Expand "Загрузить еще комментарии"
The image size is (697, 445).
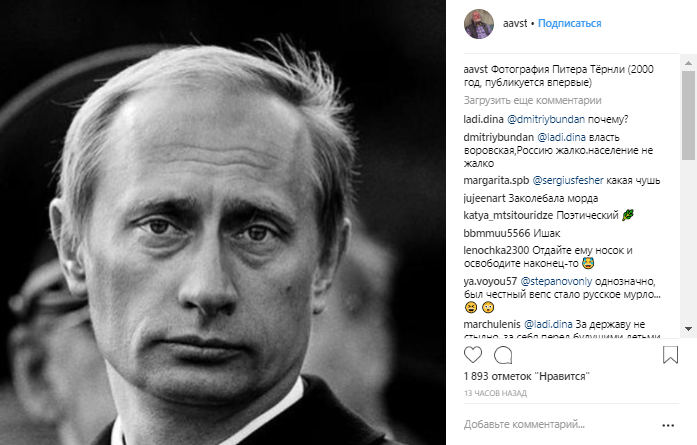[x=532, y=100]
